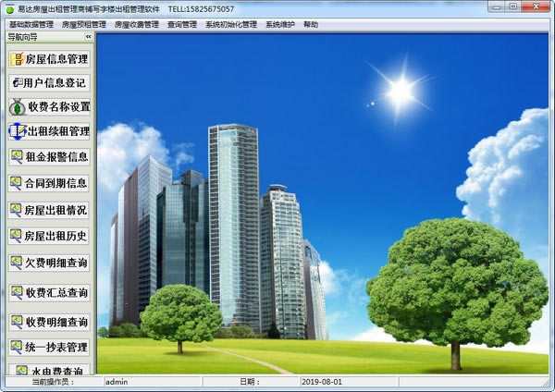Viewport: 555px width, 392px height.
Task: Open 房屋信息管理 from the navigation sidebar
Action: (49, 59)
